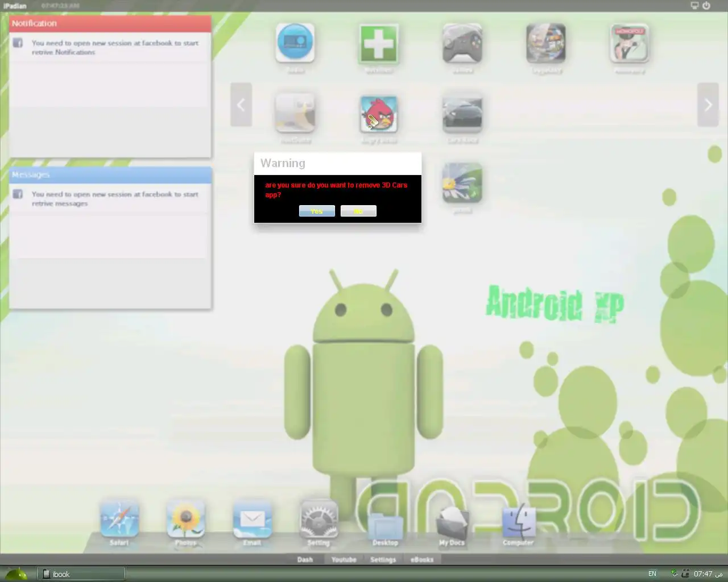The height and width of the screenshot is (582, 728).
Task: Click the Messages panel header
Action: [x=110, y=174]
